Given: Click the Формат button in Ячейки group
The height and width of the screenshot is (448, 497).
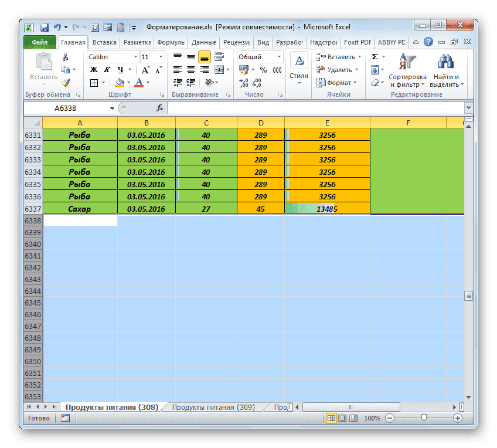Looking at the screenshot, I should [335, 83].
